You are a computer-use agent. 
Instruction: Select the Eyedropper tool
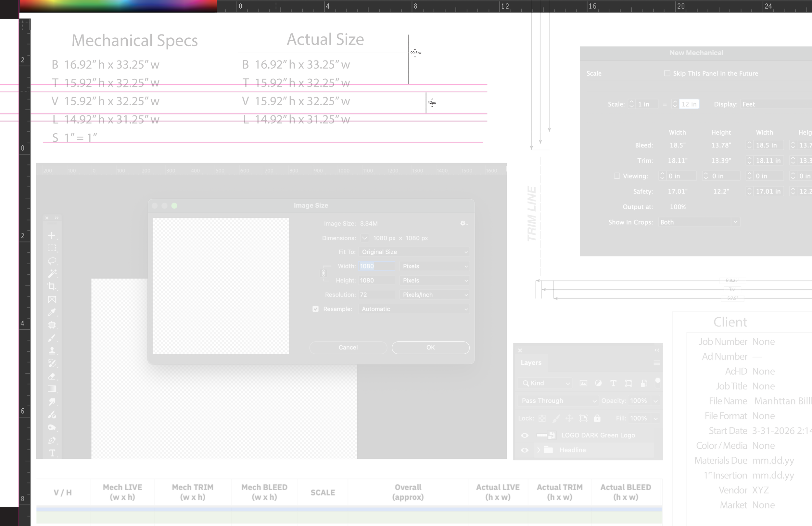[52, 312]
